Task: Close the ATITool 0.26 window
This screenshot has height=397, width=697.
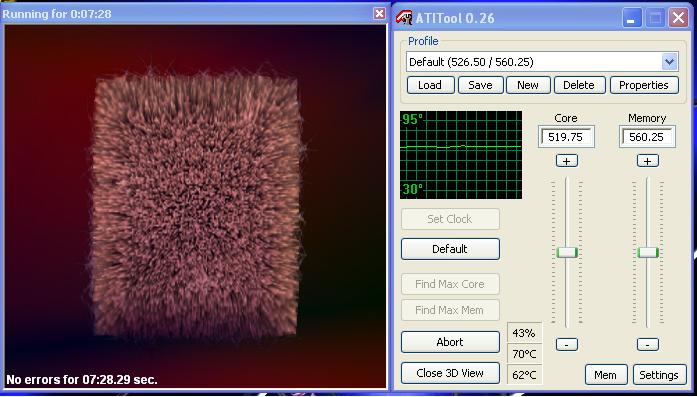Action: pos(679,18)
